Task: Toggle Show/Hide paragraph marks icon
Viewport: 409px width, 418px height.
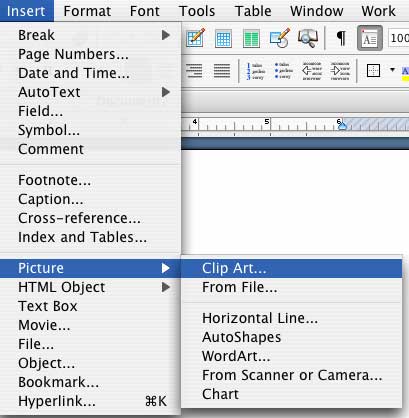Action: 341,38
